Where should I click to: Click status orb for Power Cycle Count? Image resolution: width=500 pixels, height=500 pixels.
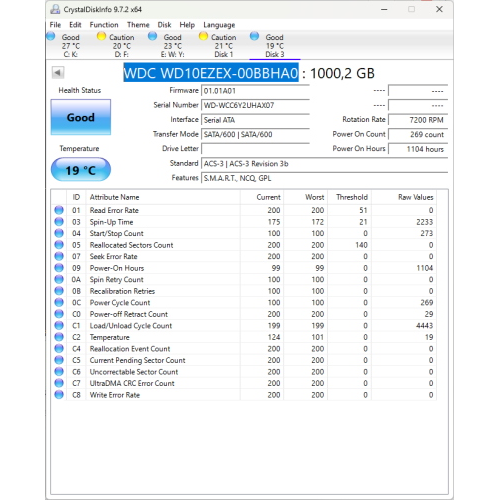click(x=59, y=302)
